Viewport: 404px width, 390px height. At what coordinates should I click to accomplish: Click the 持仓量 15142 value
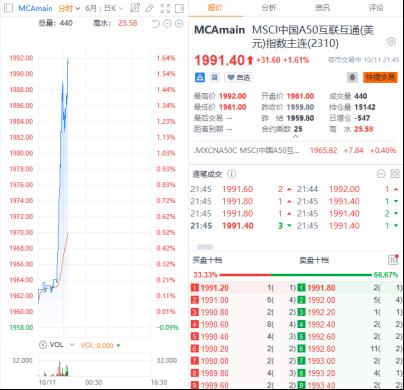(x=365, y=107)
